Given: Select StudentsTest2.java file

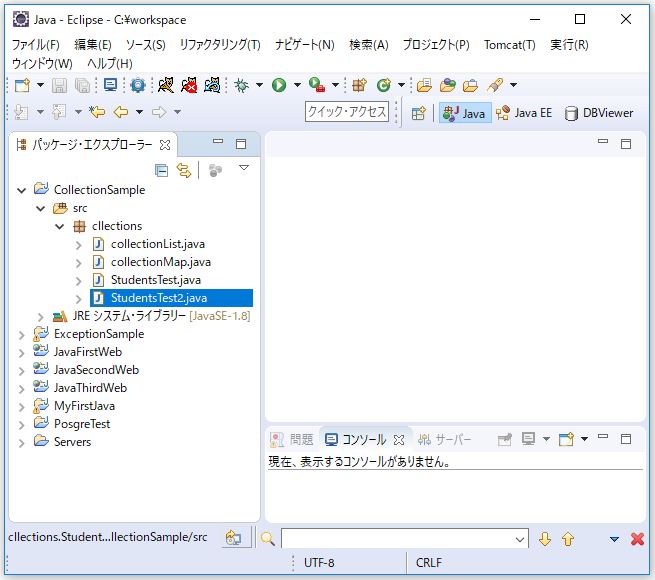Looking at the screenshot, I should [171, 298].
